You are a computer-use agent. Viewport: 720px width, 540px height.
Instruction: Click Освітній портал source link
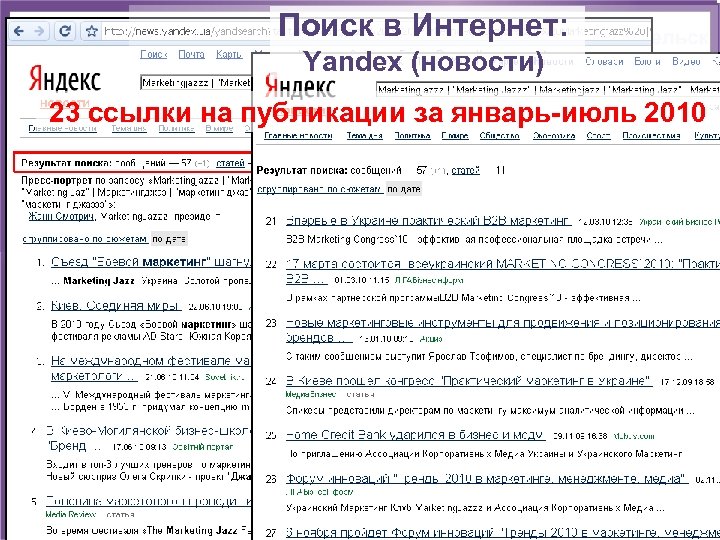(x=202, y=447)
